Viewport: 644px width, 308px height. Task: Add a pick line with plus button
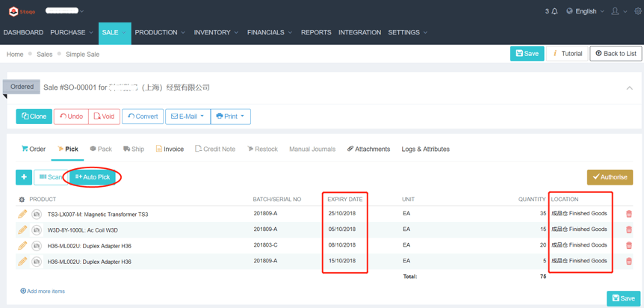click(x=24, y=177)
